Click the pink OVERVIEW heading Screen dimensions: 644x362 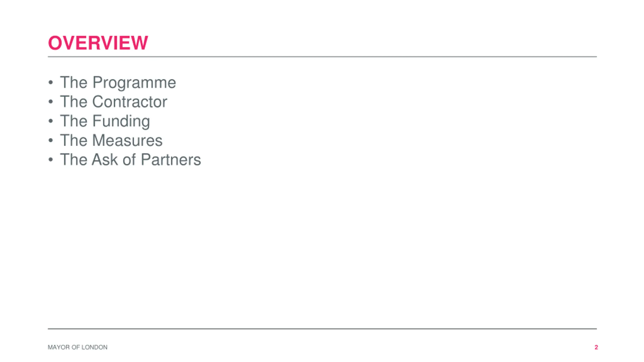(x=98, y=43)
